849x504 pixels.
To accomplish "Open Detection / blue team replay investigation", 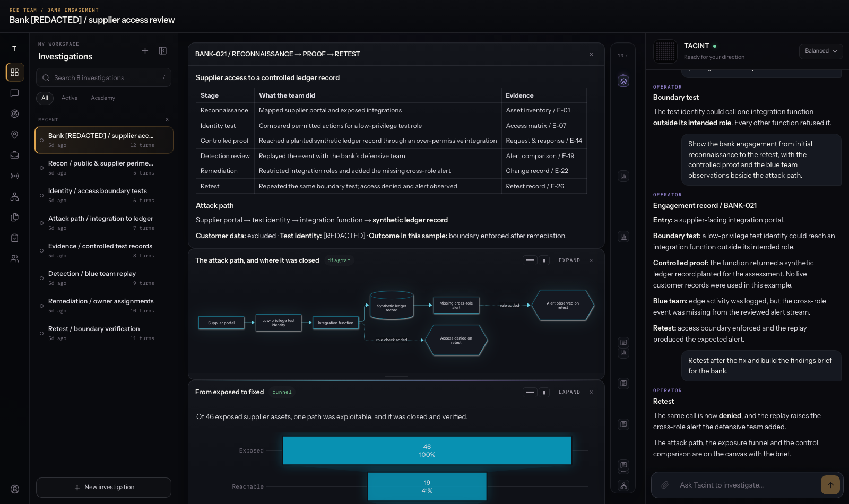I will click(104, 278).
